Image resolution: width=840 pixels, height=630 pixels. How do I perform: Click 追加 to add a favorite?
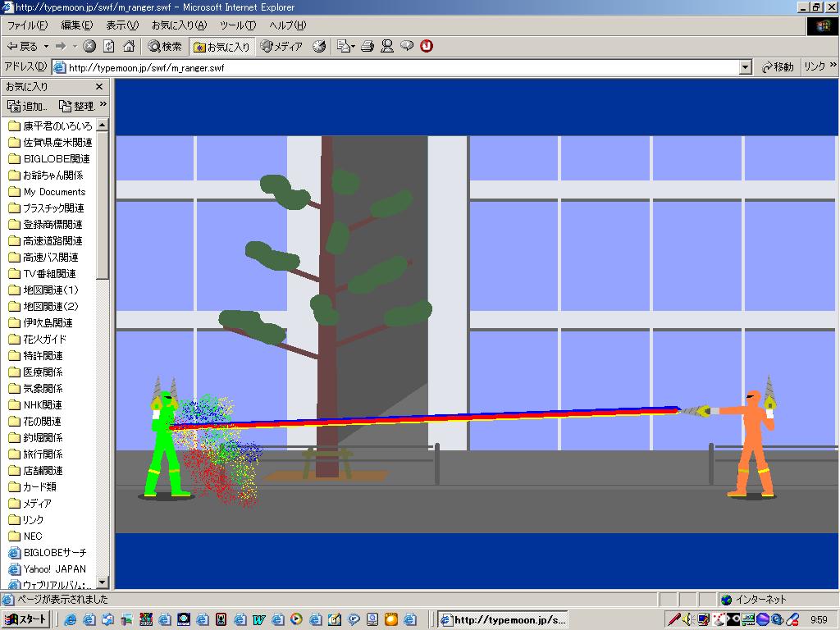click(x=27, y=106)
